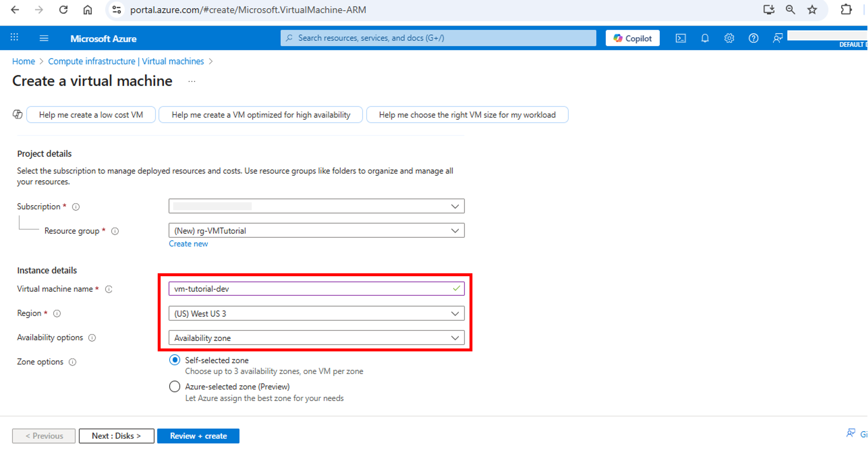The width and height of the screenshot is (868, 454).
Task: Go to Home via breadcrumb
Action: point(23,61)
